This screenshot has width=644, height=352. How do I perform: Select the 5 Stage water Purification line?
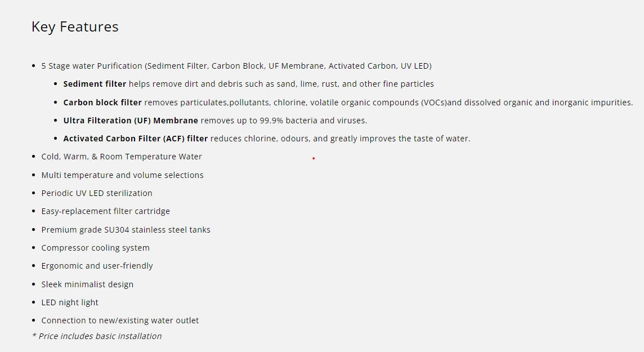(236, 66)
